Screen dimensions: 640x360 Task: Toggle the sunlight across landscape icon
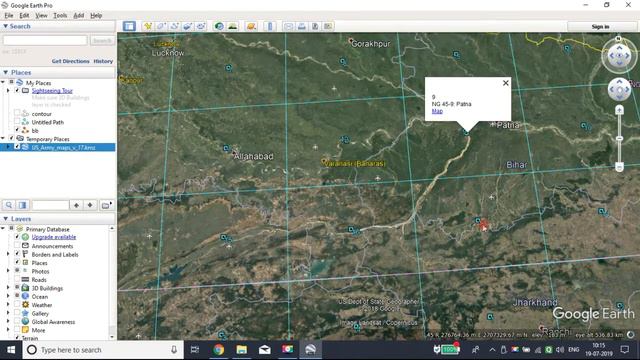[x=233, y=26]
